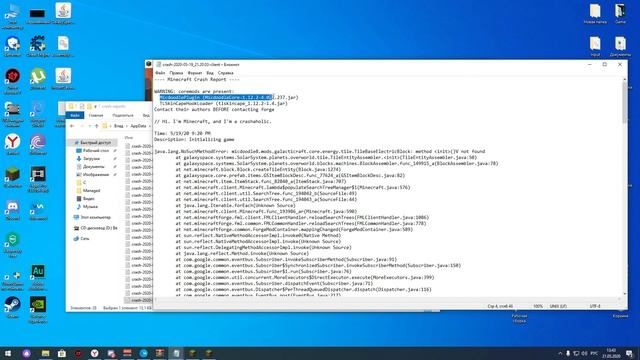Click Notepad vertical scrollbar thumb
Viewport: 640px width, 360px height.
pos(624,103)
